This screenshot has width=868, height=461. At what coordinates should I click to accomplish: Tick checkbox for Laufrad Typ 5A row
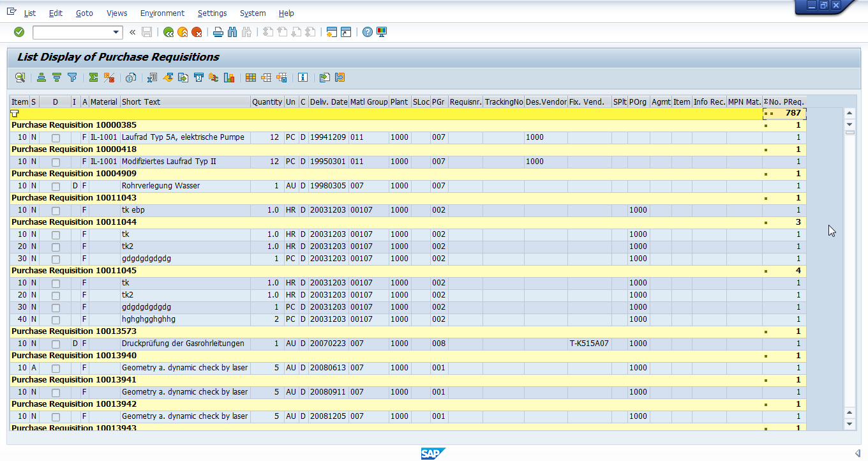pyautogui.click(x=56, y=138)
